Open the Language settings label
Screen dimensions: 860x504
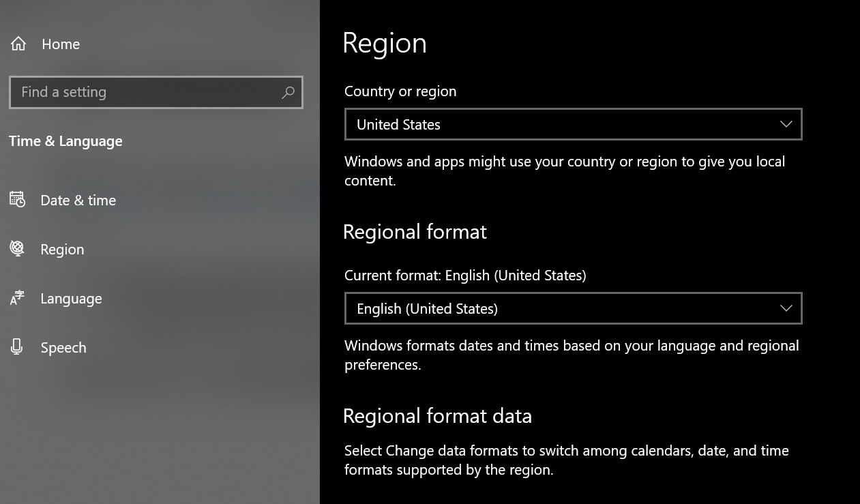(x=71, y=299)
